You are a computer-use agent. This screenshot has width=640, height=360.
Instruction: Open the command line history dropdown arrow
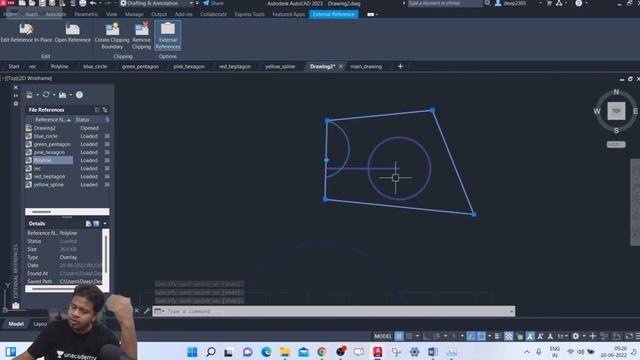click(x=511, y=311)
